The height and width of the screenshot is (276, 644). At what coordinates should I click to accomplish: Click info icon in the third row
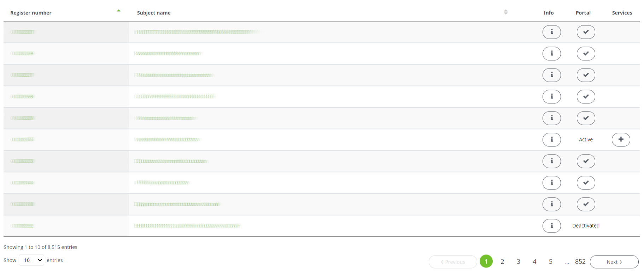pyautogui.click(x=551, y=75)
